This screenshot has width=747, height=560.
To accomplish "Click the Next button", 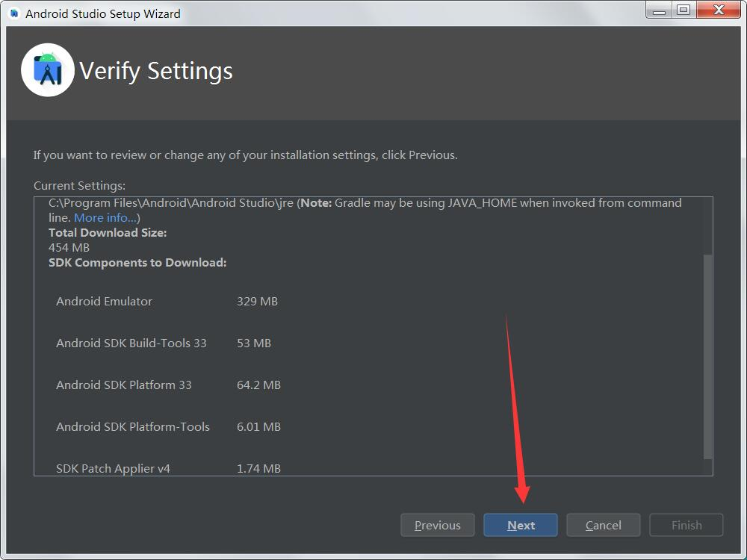I will coord(520,525).
